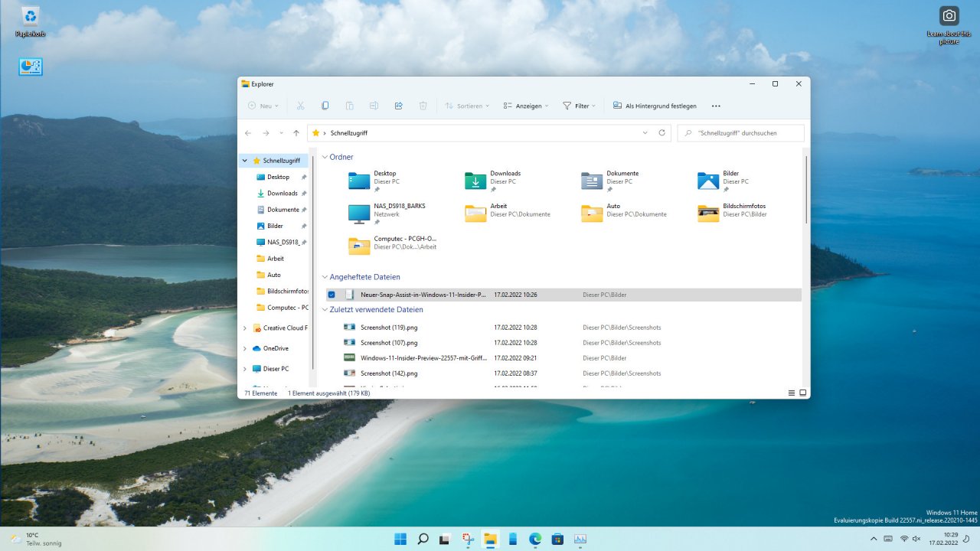The image size is (980, 551).
Task: Click Als Hintergrund festlegen button
Action: pos(655,106)
